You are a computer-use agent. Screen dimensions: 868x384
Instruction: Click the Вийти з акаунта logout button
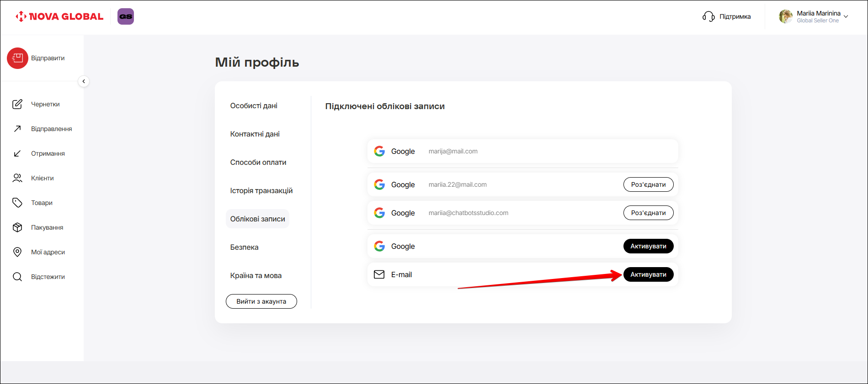pos(261,301)
